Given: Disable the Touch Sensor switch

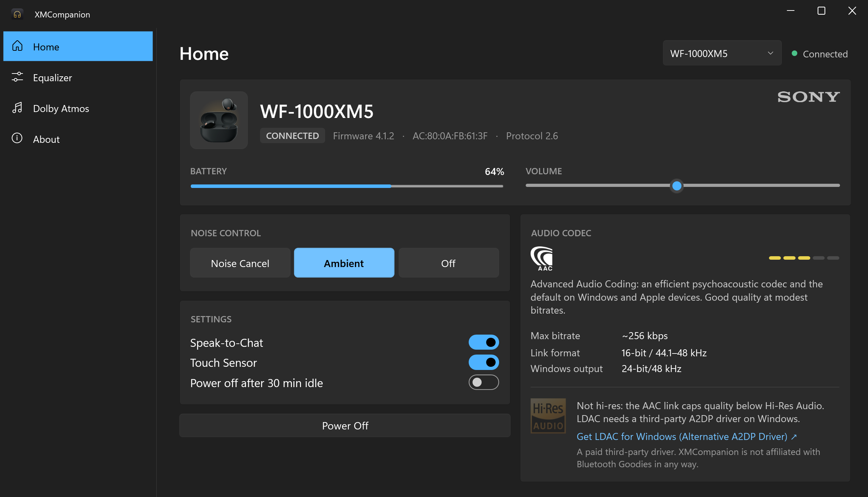Looking at the screenshot, I should pyautogui.click(x=484, y=362).
